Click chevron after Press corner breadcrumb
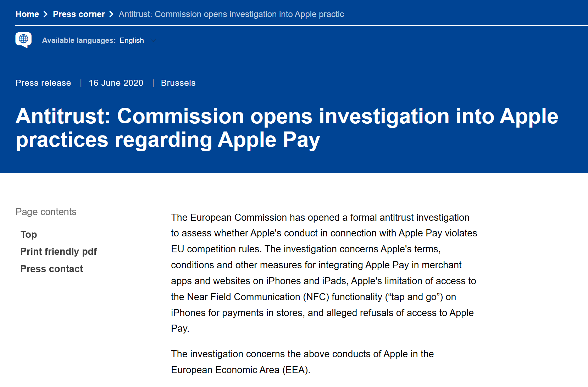Viewport: 588px width, 387px height. [x=111, y=14]
